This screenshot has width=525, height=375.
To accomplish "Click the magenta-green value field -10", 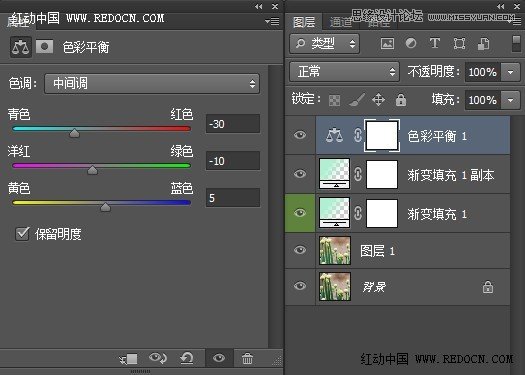I will point(233,161).
